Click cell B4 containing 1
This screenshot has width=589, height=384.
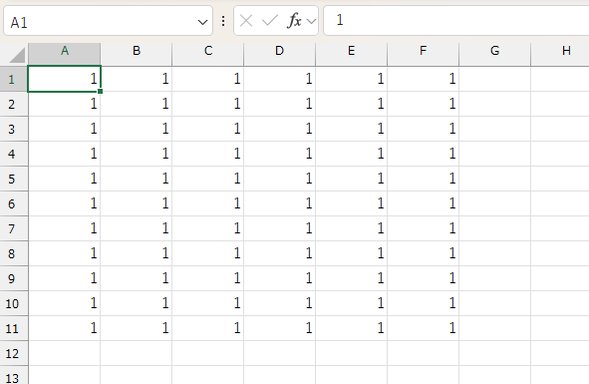[x=136, y=154]
